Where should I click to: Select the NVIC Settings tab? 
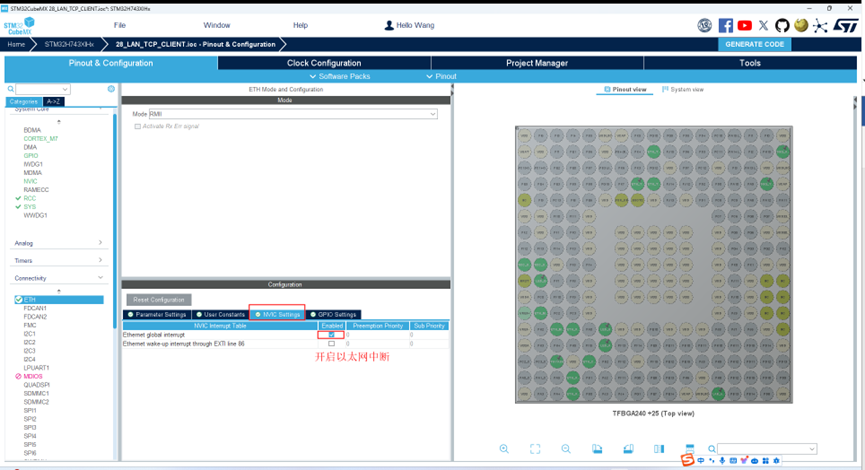coord(277,314)
